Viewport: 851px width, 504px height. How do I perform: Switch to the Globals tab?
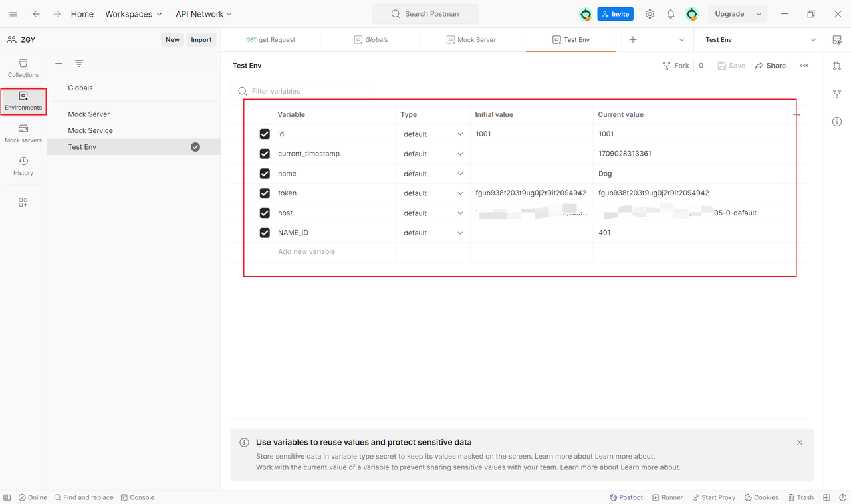pos(371,40)
